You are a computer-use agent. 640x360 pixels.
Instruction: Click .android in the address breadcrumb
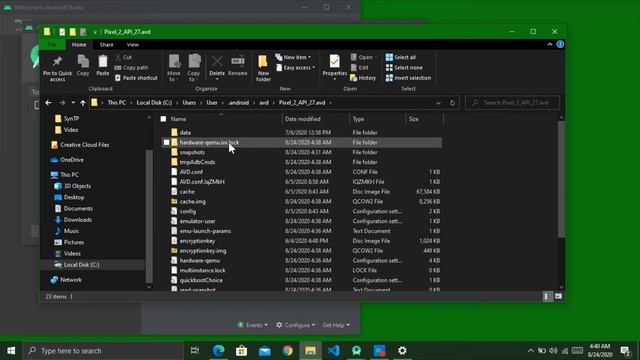coord(238,103)
